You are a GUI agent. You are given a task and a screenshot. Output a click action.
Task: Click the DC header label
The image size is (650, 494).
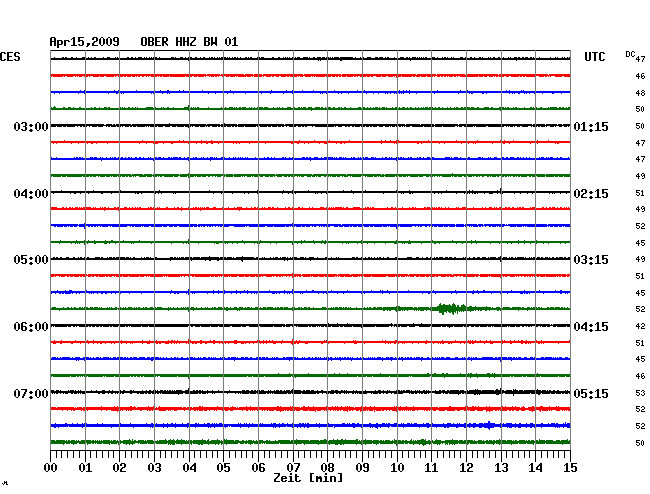pyautogui.click(x=630, y=54)
